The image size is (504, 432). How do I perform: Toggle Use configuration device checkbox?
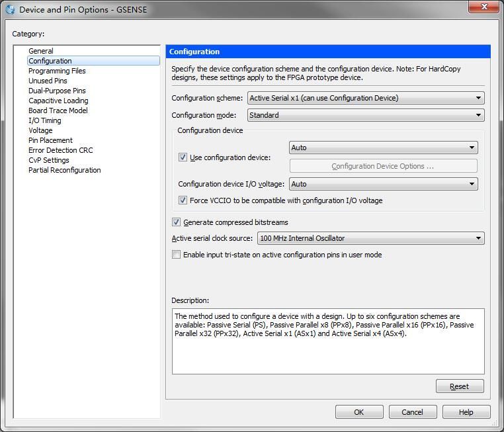pos(183,157)
